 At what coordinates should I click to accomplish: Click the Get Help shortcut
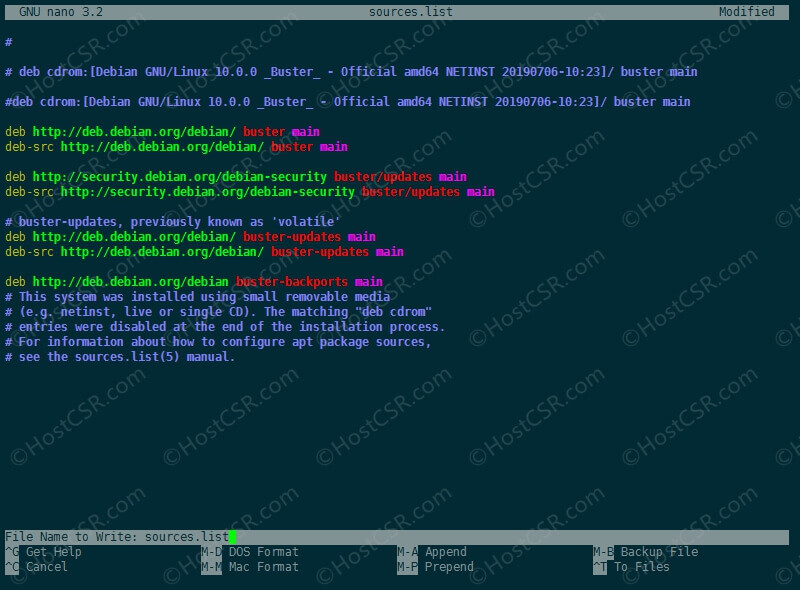click(x=43, y=552)
